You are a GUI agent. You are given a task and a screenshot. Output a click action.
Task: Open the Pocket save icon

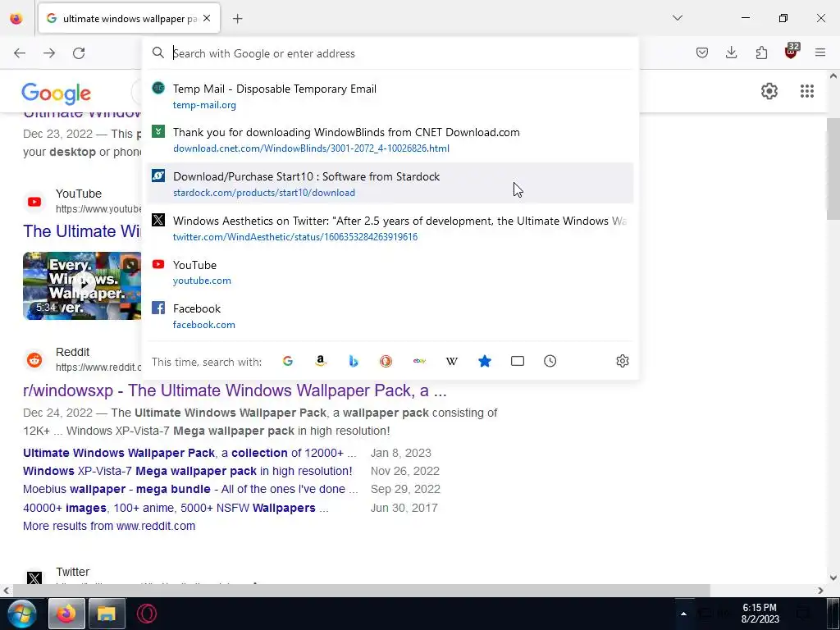tap(702, 52)
